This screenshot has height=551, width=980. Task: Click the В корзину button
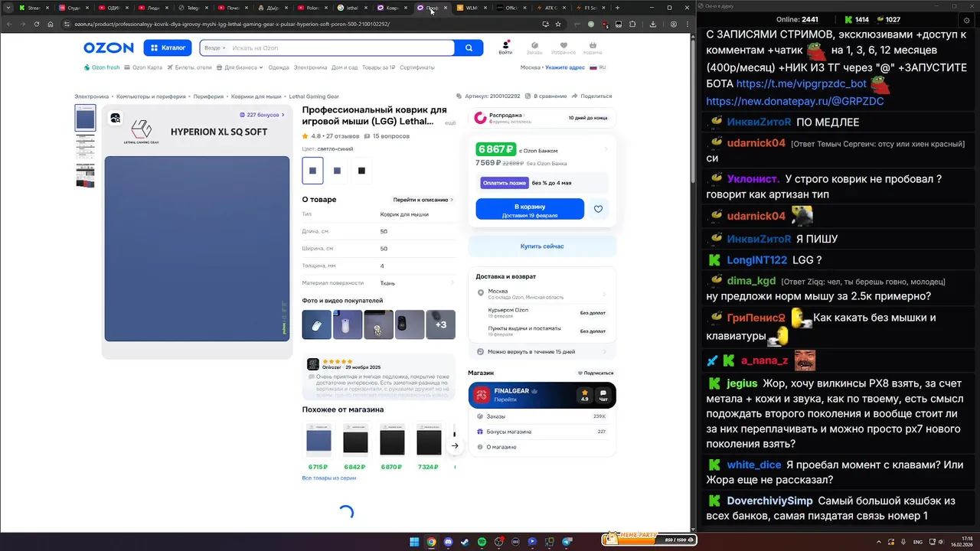(530, 209)
